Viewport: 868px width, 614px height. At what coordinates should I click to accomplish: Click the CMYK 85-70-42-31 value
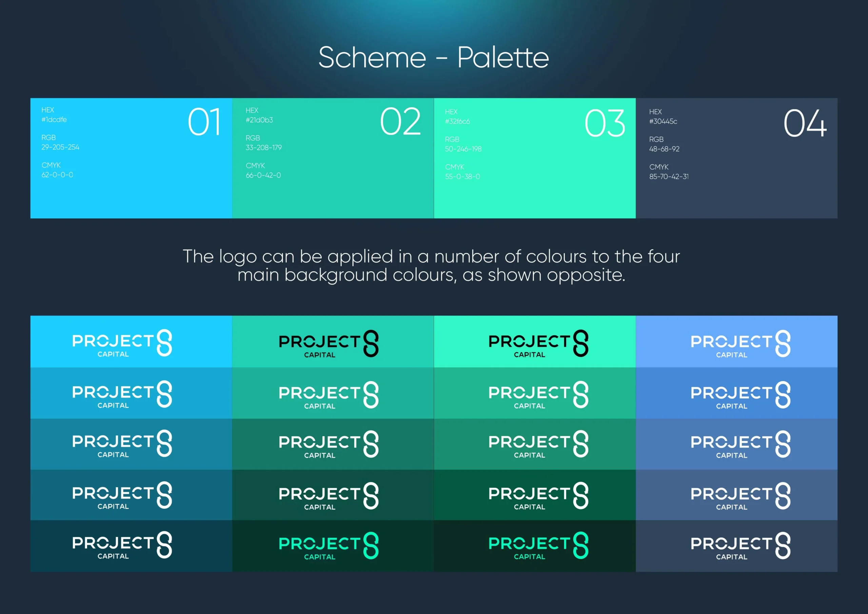(x=669, y=177)
